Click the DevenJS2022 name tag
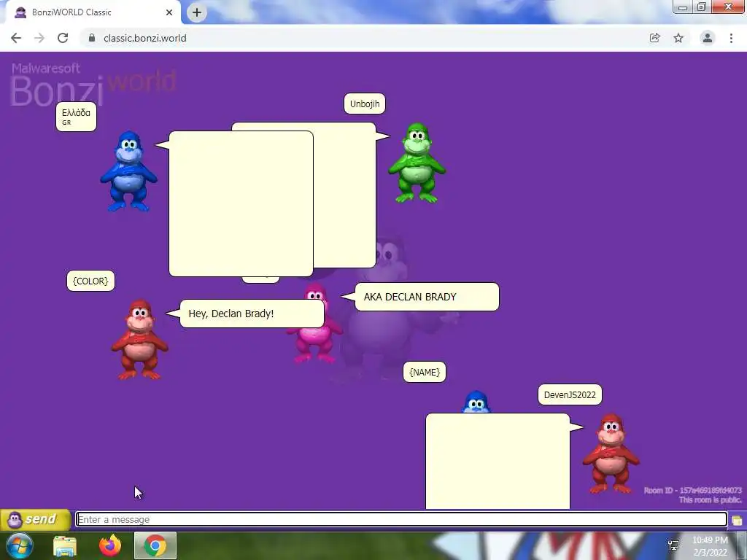This screenshot has height=560, width=747. tap(570, 394)
